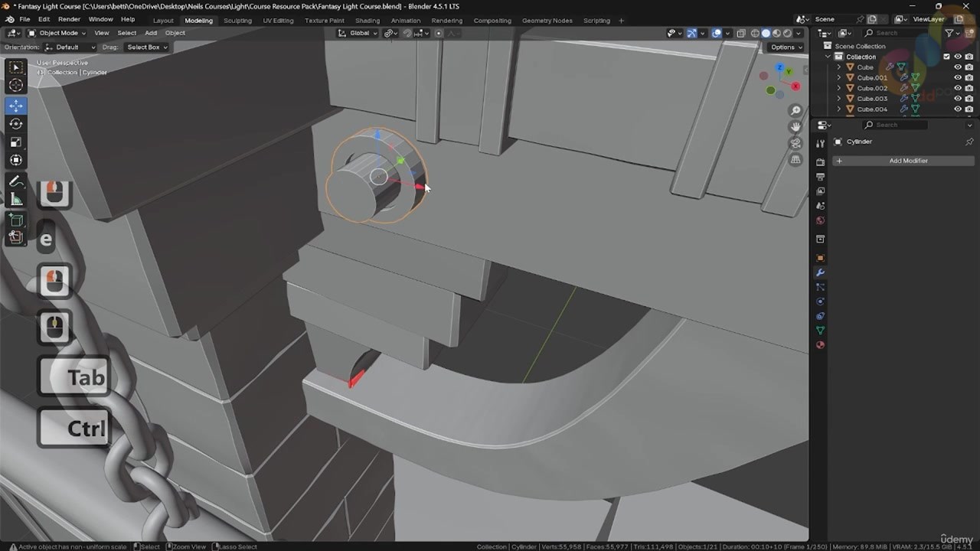Activate the Rotate tool
The image size is (980, 551).
click(x=16, y=123)
